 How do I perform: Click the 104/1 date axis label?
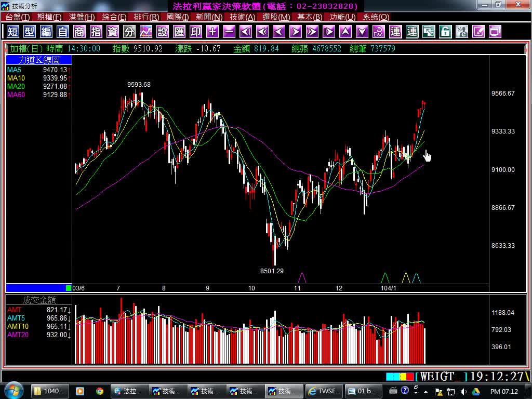tap(388, 288)
